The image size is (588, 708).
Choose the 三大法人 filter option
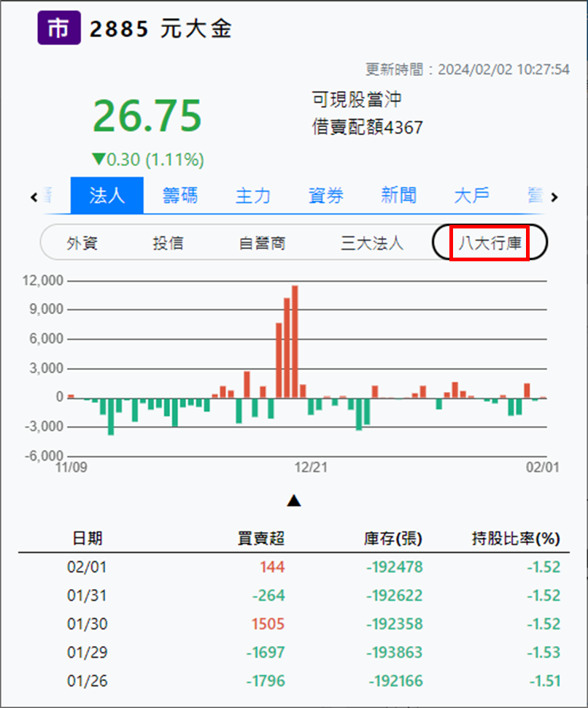pos(372,243)
